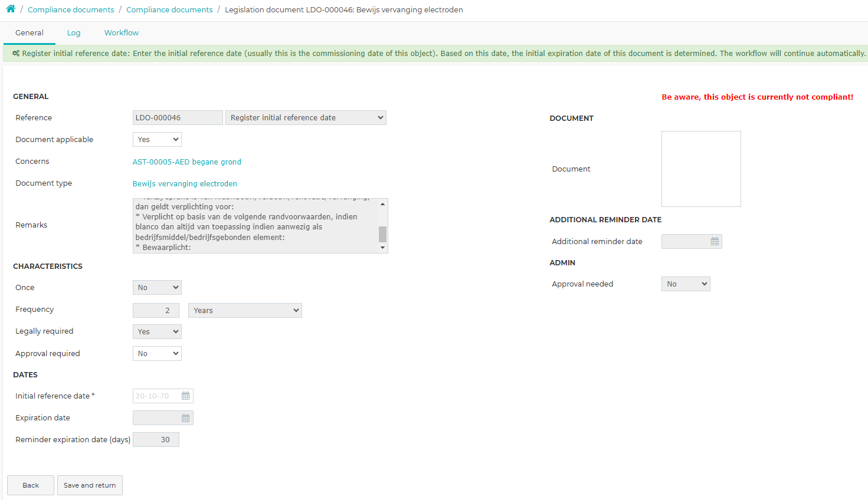Screen dimensions: 868x500
Task: Open Approval required dropdown
Action: [x=157, y=354]
